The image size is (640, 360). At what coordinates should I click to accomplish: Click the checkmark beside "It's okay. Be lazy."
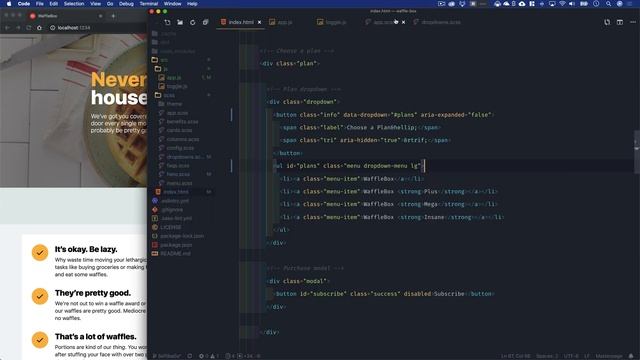40,253
